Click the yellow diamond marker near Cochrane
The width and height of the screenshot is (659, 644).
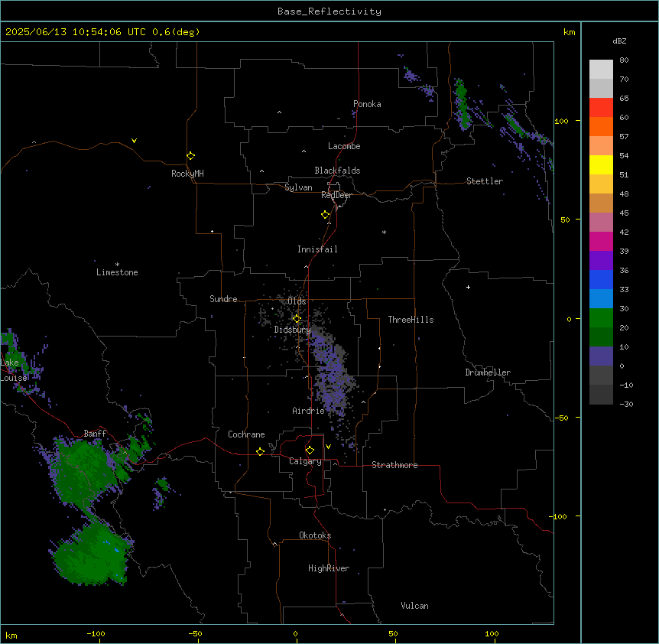point(260,451)
